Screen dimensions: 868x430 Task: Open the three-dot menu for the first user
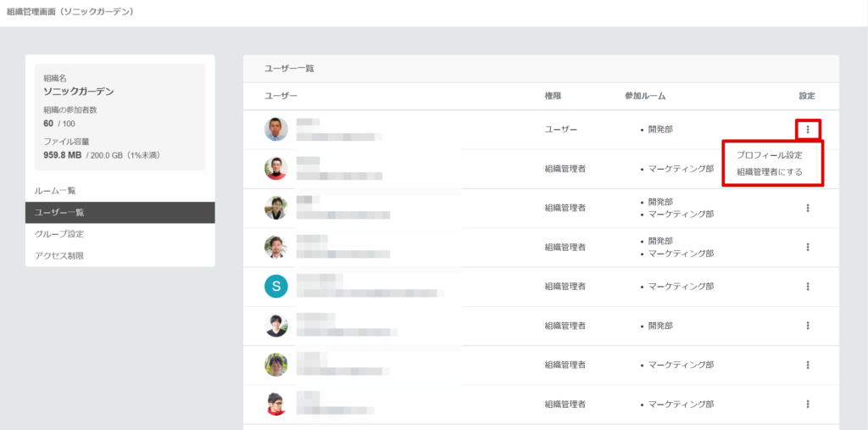pyautogui.click(x=808, y=130)
